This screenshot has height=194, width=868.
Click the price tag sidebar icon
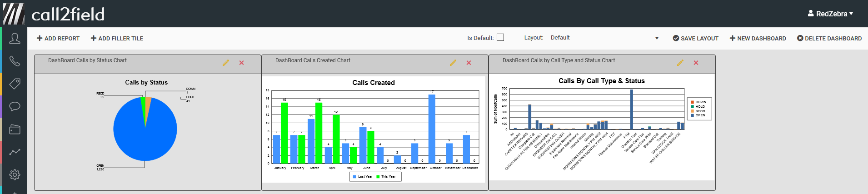point(15,84)
